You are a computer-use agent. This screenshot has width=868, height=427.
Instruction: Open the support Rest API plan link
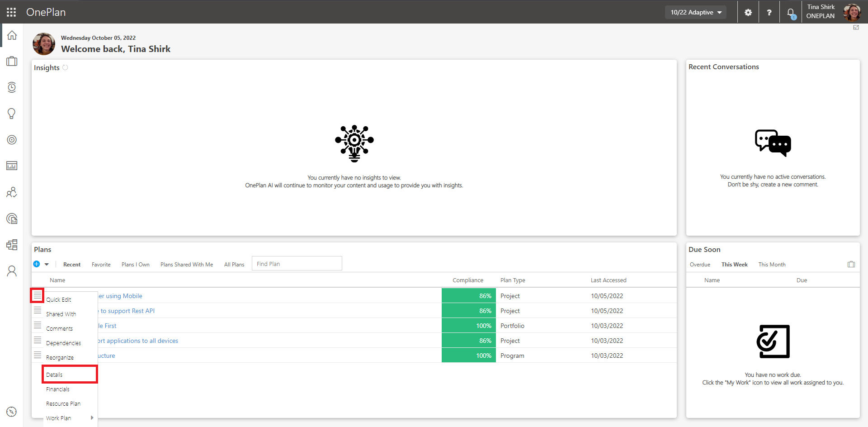click(x=127, y=311)
